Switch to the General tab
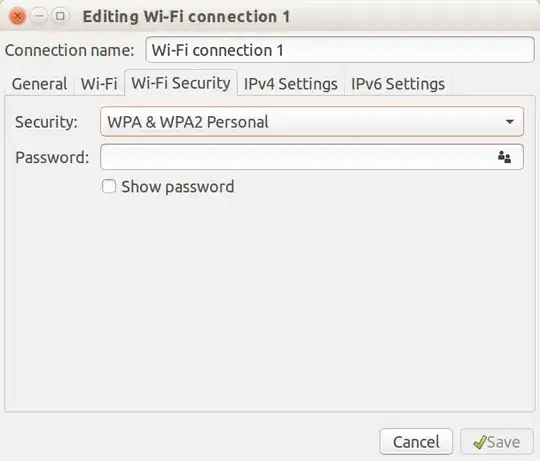The image size is (540, 461). tap(40, 84)
